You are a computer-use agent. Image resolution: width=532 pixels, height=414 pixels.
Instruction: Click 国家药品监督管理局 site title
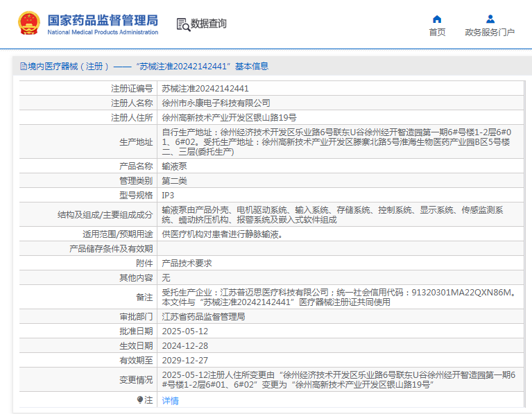pos(103,20)
